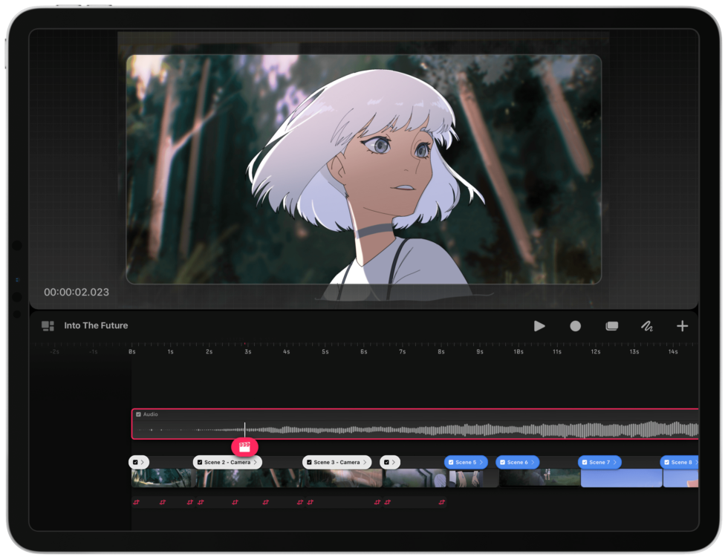The height and width of the screenshot is (560, 728).
Task: Expand the Scene 2 - Camera track options
Action: [256, 462]
